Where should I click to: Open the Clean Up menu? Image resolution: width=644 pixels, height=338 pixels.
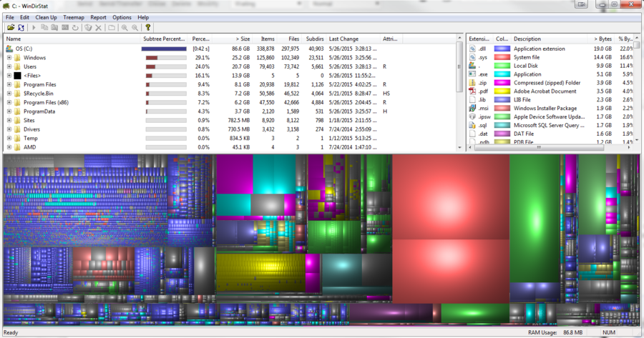(47, 17)
